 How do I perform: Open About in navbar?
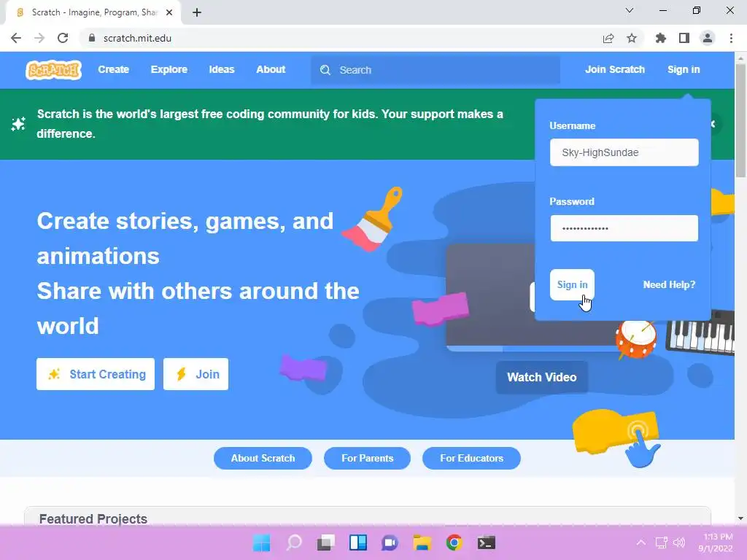[271, 69]
